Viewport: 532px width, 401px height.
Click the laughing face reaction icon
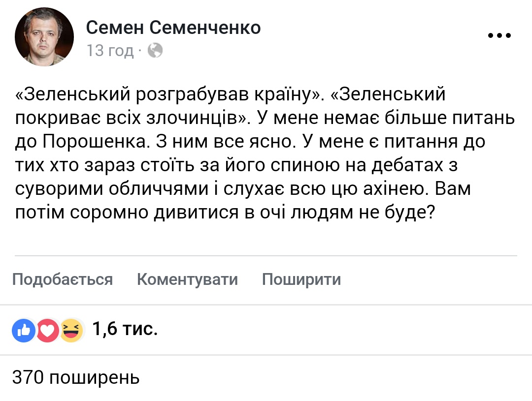[71, 330]
